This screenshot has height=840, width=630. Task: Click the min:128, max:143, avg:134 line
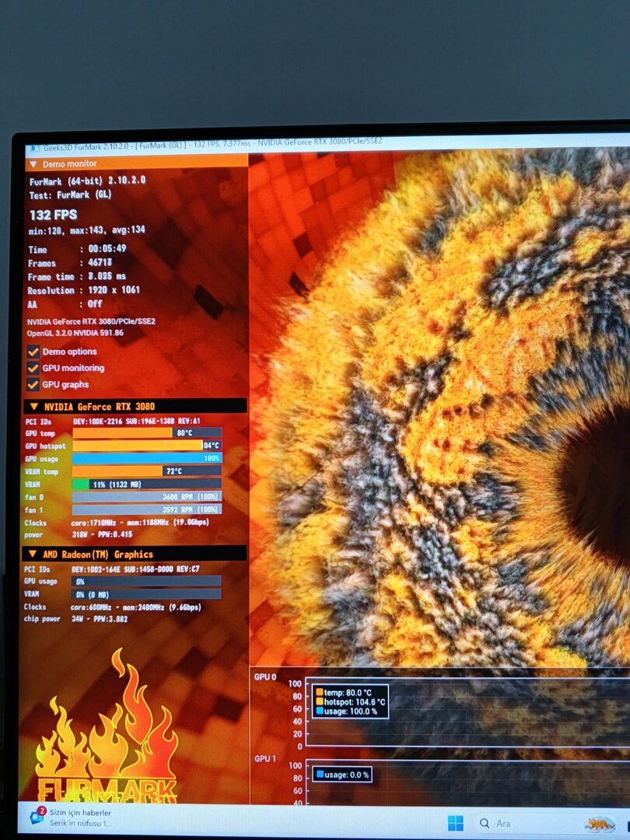(87, 229)
